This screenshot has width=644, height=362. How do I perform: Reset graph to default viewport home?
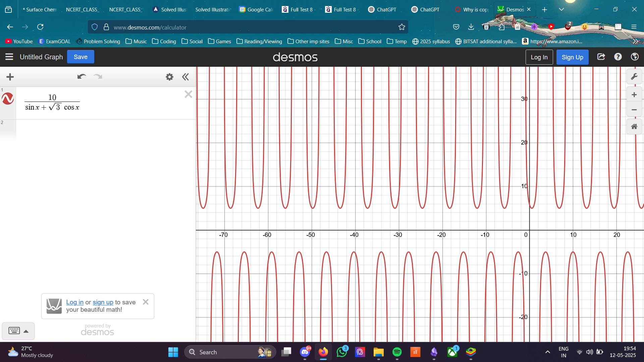point(634,127)
